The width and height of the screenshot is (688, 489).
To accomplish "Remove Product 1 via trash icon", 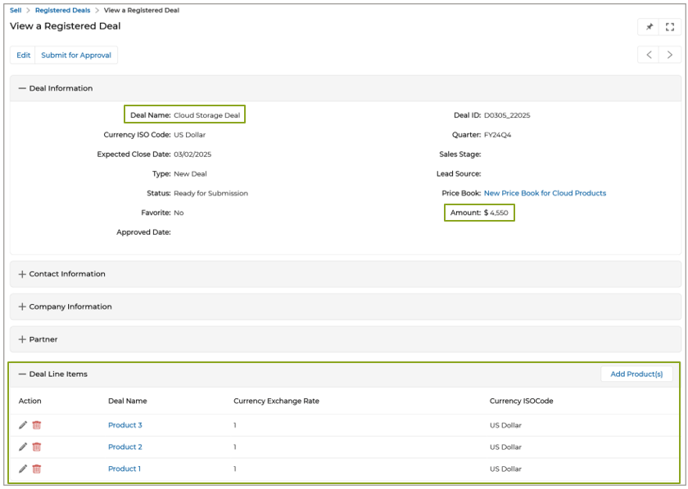I will [37, 469].
